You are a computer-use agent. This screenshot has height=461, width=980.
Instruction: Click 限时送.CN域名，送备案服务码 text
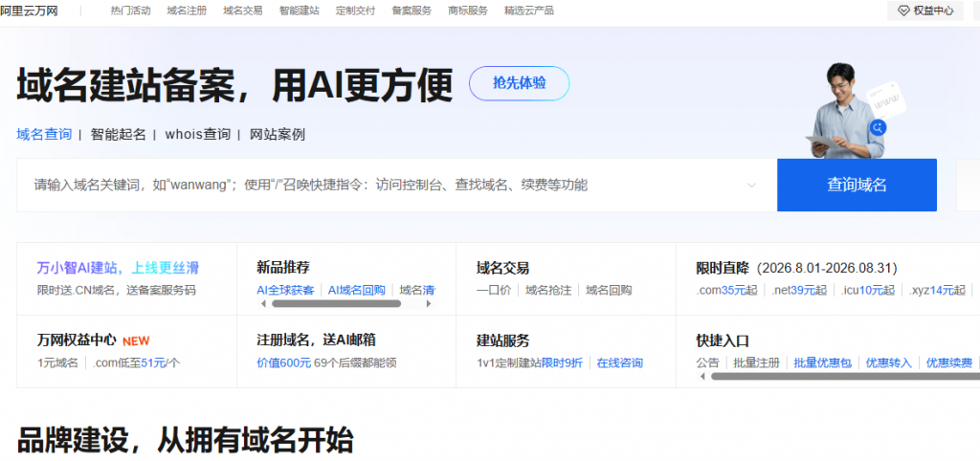[116, 290]
